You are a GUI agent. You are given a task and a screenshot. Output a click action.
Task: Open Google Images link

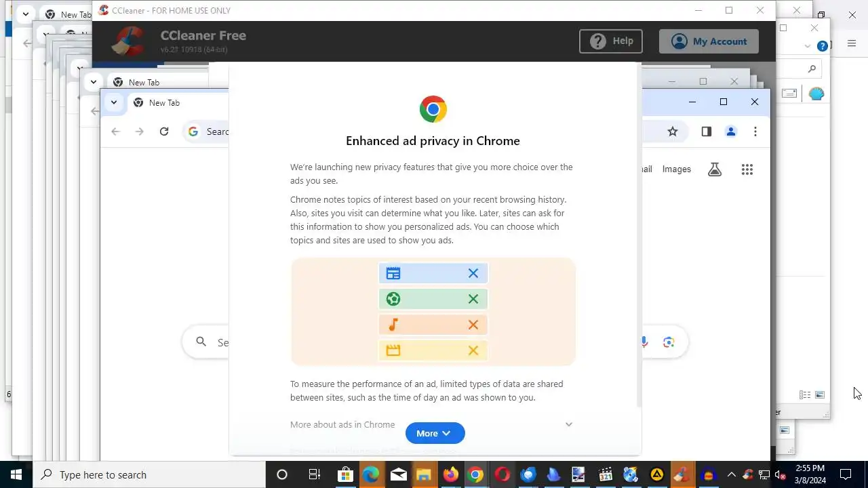coord(677,169)
